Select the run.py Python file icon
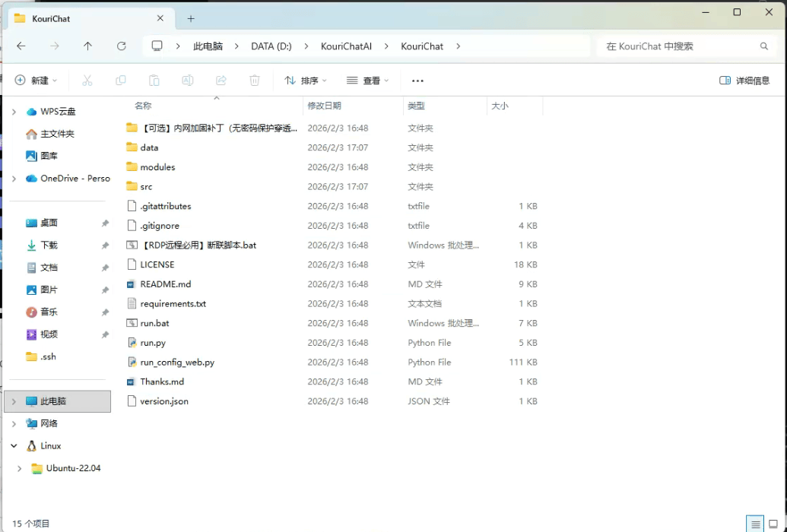 [132, 343]
